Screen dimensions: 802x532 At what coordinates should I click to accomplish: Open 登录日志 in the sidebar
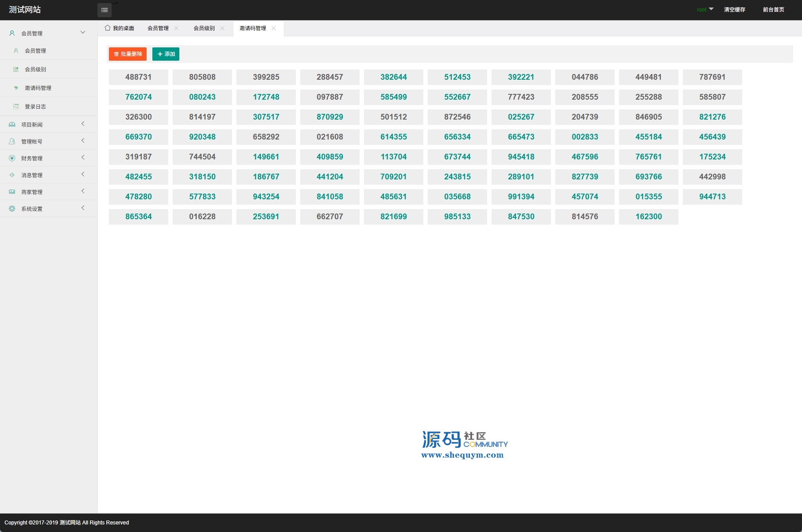pos(35,106)
